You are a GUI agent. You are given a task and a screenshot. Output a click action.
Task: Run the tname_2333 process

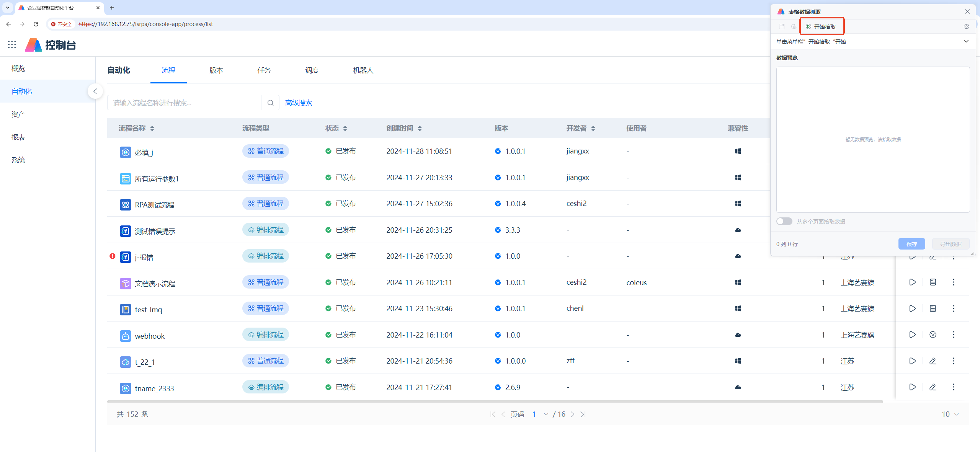913,387
